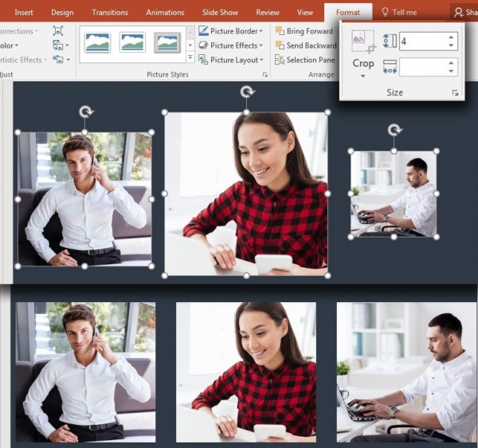Open the Crop options arrow
The width and height of the screenshot is (478, 448).
click(362, 76)
